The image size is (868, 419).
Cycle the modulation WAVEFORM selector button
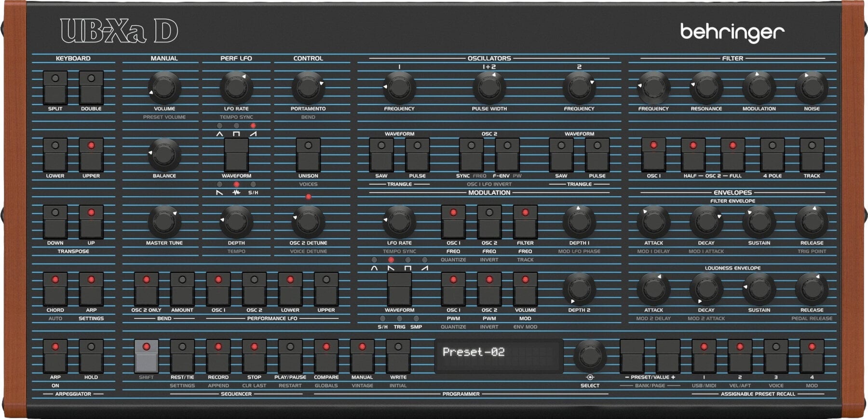click(399, 289)
